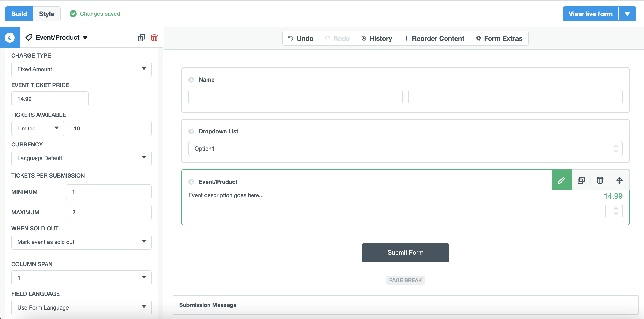The image size is (644, 319).
Task: Delete the field using the red trash icon
Action: [154, 38]
